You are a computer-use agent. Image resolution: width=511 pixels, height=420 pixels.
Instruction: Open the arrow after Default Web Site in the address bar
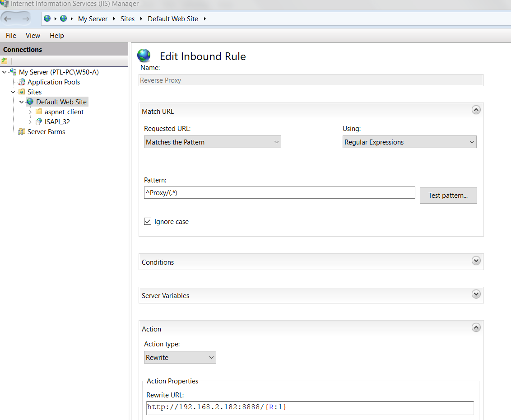(204, 19)
